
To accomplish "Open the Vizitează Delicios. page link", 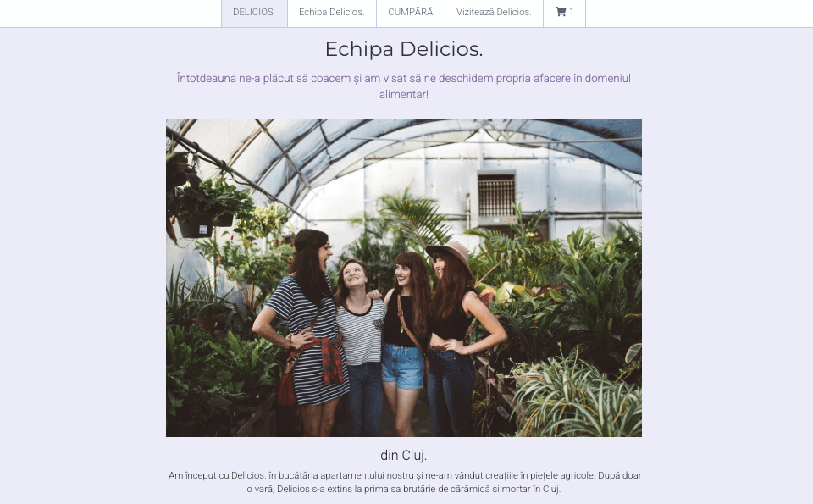I will [x=494, y=13].
